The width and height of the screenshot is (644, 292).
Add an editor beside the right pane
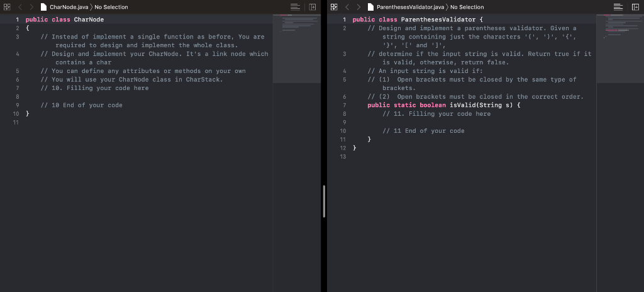[635, 7]
